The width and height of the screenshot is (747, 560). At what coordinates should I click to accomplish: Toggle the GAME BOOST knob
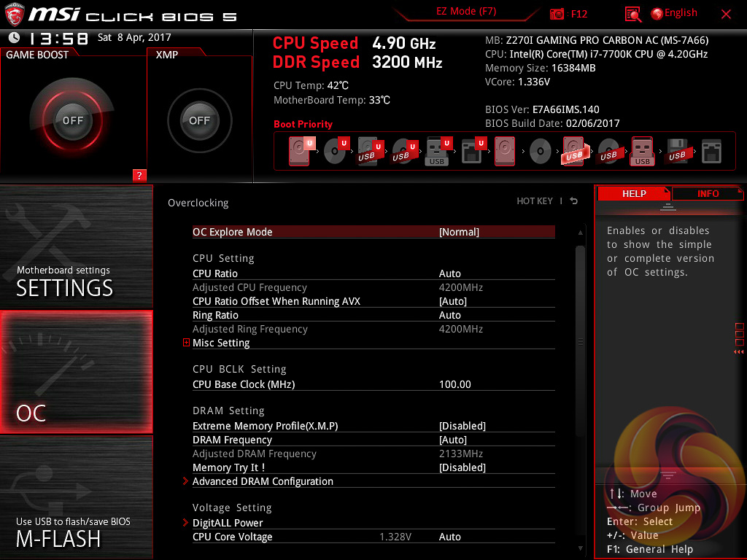(72, 120)
